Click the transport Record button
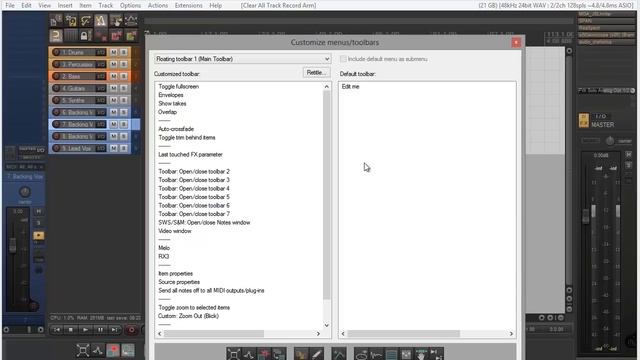The height and width of the screenshot is (360, 640). coord(131,329)
